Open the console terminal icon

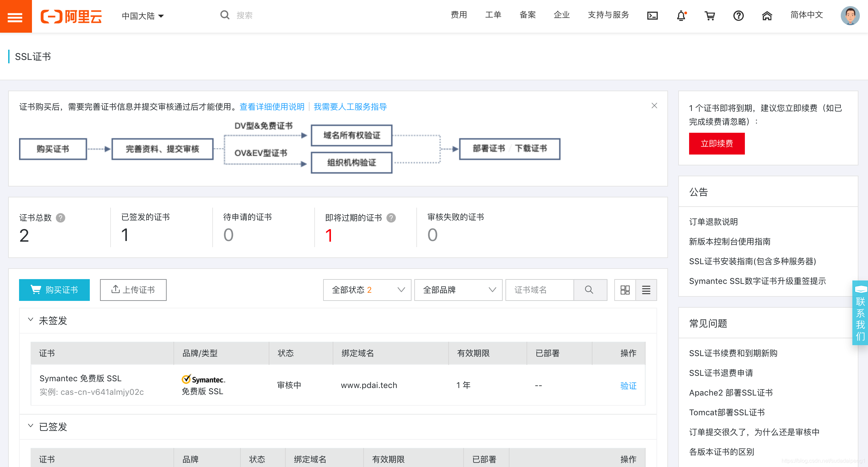click(652, 16)
